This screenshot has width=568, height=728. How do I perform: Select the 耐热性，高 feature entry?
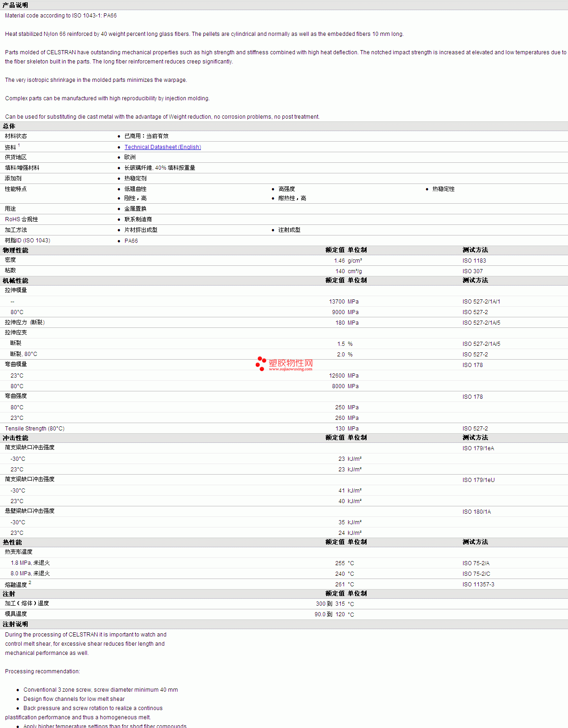pos(292,198)
